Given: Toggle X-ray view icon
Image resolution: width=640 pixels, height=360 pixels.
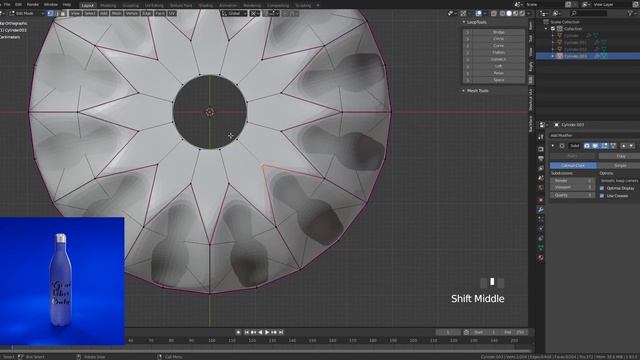Looking at the screenshot, I should point(493,13).
